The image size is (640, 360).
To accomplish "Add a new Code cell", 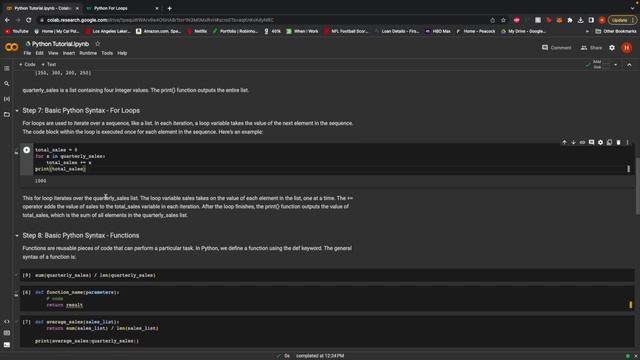I will [x=27, y=64].
